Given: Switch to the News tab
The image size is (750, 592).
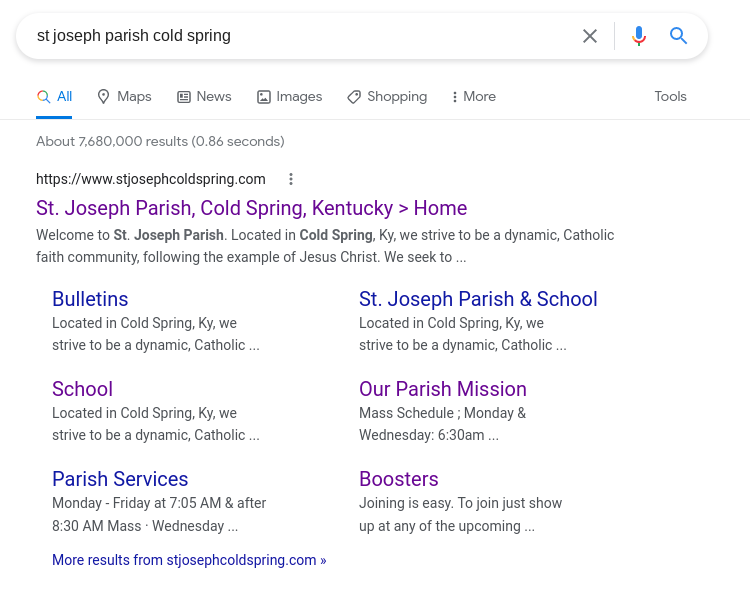Looking at the screenshot, I should [204, 96].
